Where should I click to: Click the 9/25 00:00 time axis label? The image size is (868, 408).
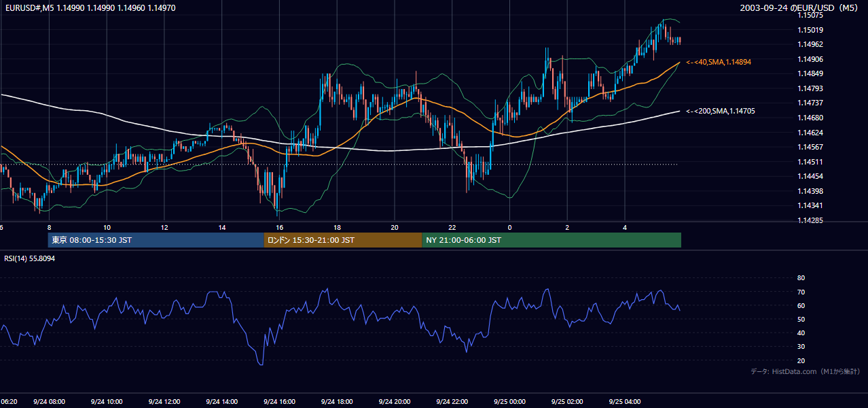509,402
